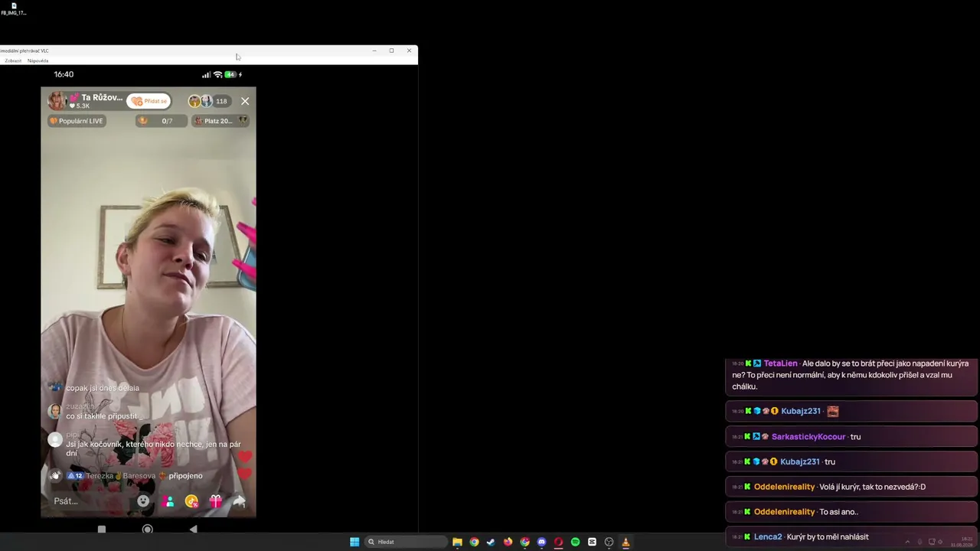Close the live stream with the X
The height and width of the screenshot is (551, 980).
pos(245,101)
